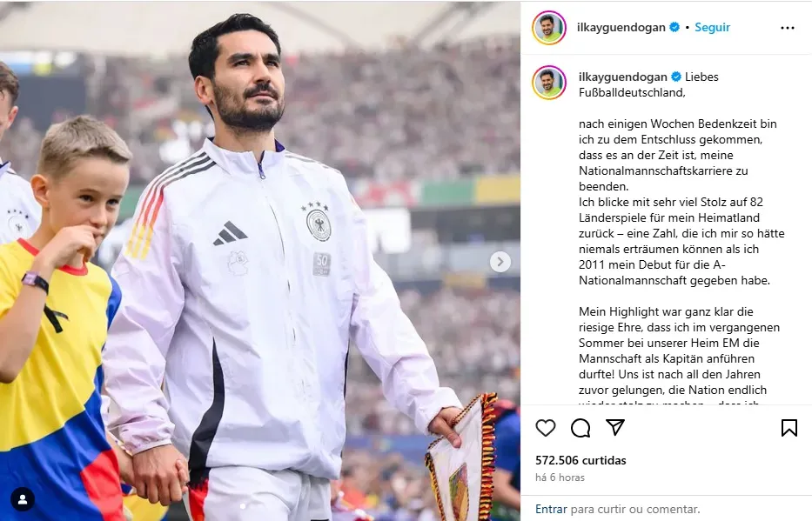Click the main post photo
This screenshot has width=812, height=521.
pyautogui.click(x=260, y=261)
